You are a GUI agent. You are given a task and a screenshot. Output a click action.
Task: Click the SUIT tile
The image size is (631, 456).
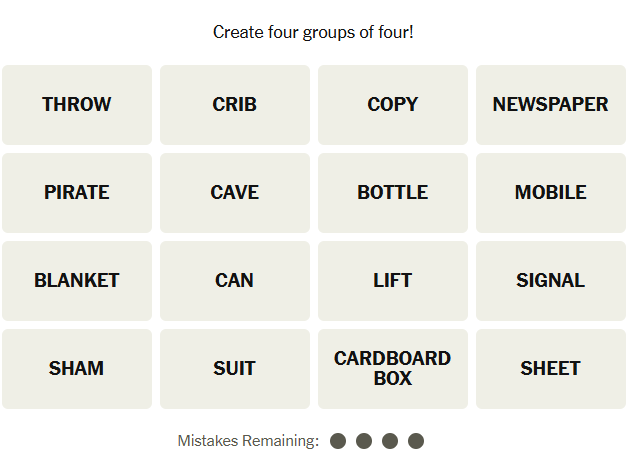[x=235, y=369]
